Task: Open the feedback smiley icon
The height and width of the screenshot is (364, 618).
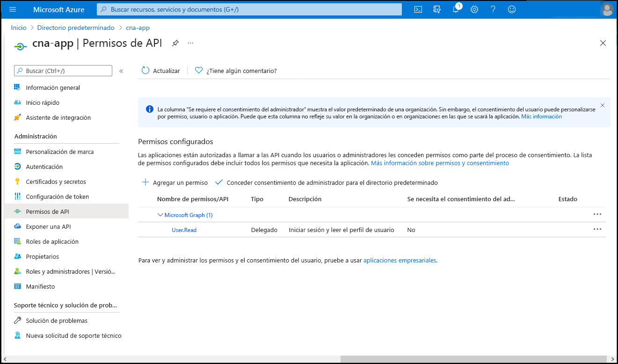Action: click(x=512, y=9)
